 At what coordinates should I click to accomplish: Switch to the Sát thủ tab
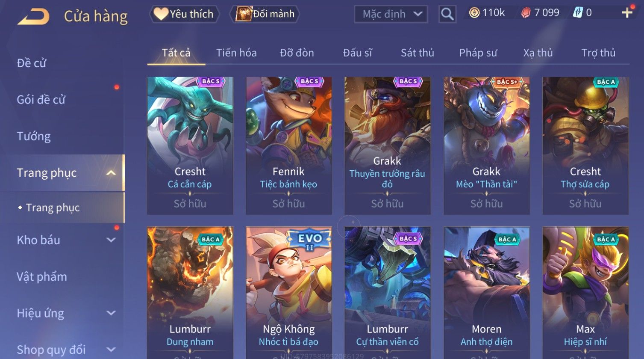pyautogui.click(x=417, y=53)
